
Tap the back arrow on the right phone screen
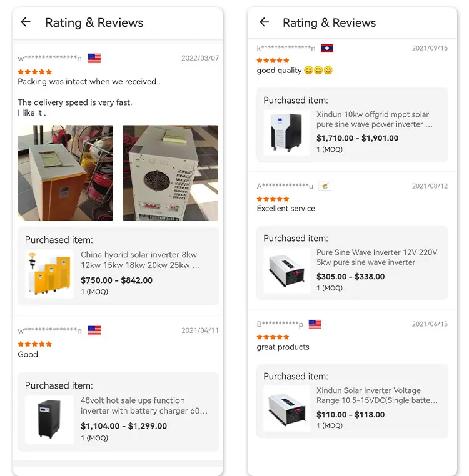(264, 22)
